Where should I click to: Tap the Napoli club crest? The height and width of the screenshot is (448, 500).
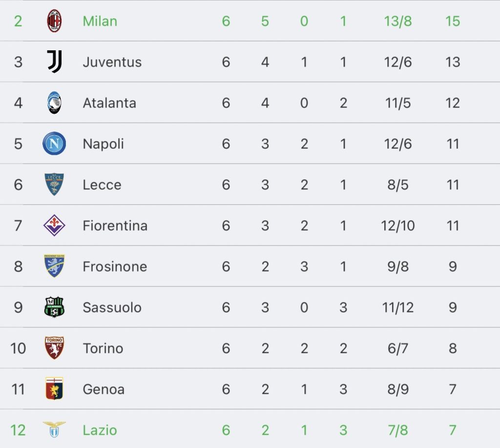(54, 144)
